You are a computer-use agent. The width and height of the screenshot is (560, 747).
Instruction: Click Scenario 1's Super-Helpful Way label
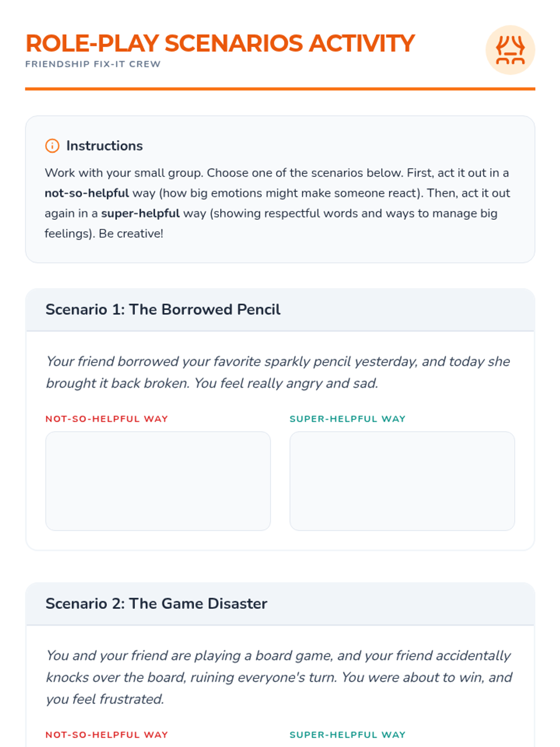tap(347, 419)
